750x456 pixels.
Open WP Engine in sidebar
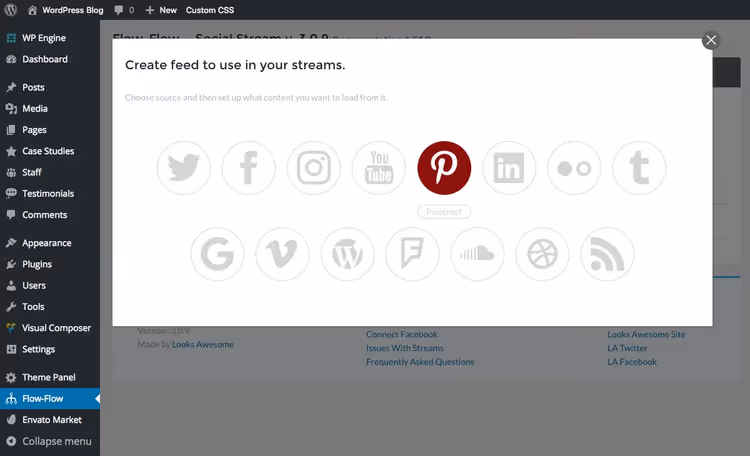pyautogui.click(x=50, y=38)
